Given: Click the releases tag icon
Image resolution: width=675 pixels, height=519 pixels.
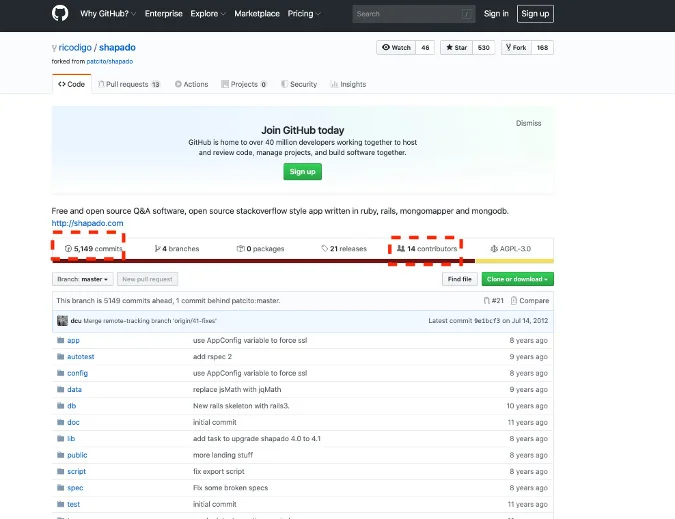Looking at the screenshot, I should pyautogui.click(x=325, y=248).
